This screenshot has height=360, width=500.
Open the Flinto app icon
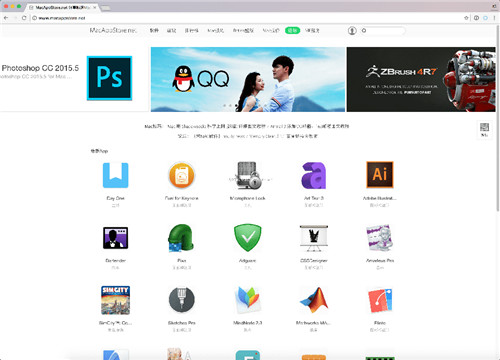(x=380, y=300)
